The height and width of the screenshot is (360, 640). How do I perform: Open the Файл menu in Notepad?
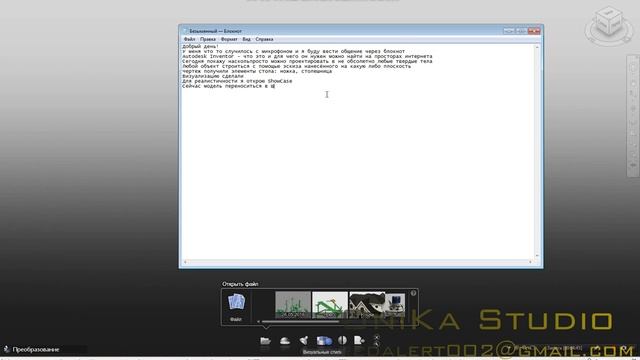tap(189, 39)
